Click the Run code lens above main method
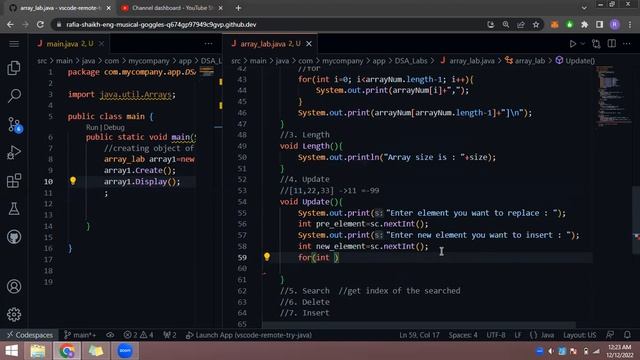 (x=92, y=127)
